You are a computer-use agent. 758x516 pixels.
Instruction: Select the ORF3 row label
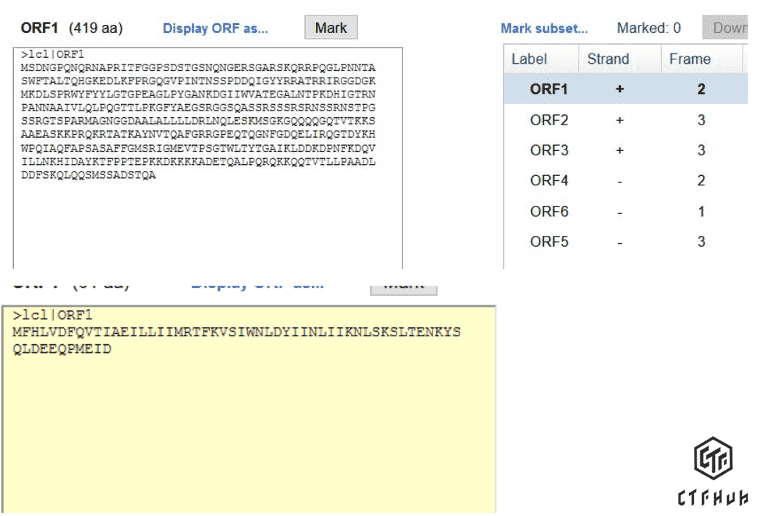(549, 150)
